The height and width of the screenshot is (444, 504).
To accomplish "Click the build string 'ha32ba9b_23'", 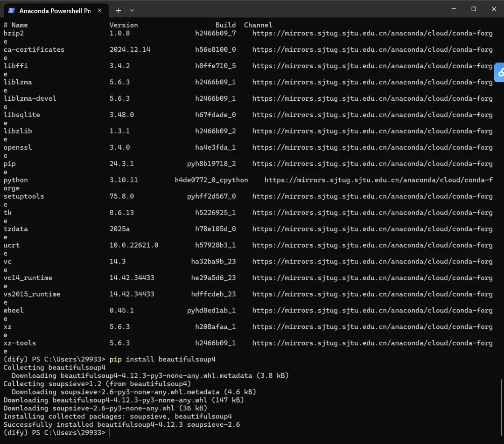I will (x=213, y=262).
